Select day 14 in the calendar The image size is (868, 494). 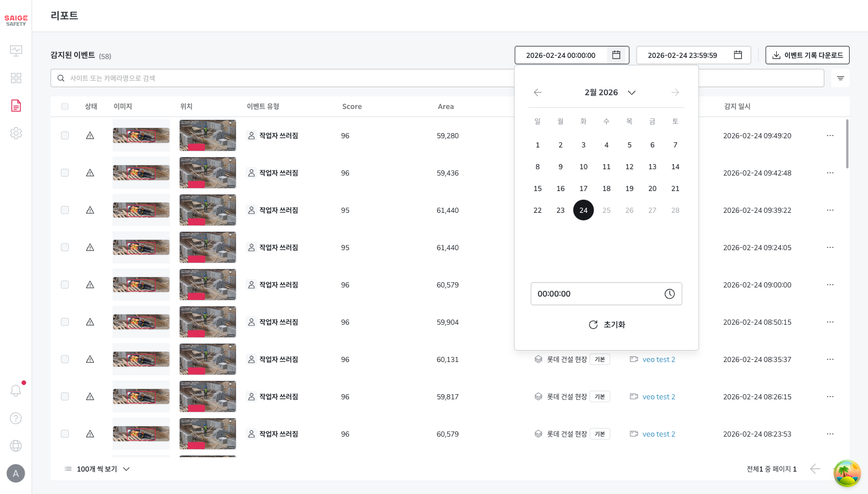pyautogui.click(x=675, y=166)
